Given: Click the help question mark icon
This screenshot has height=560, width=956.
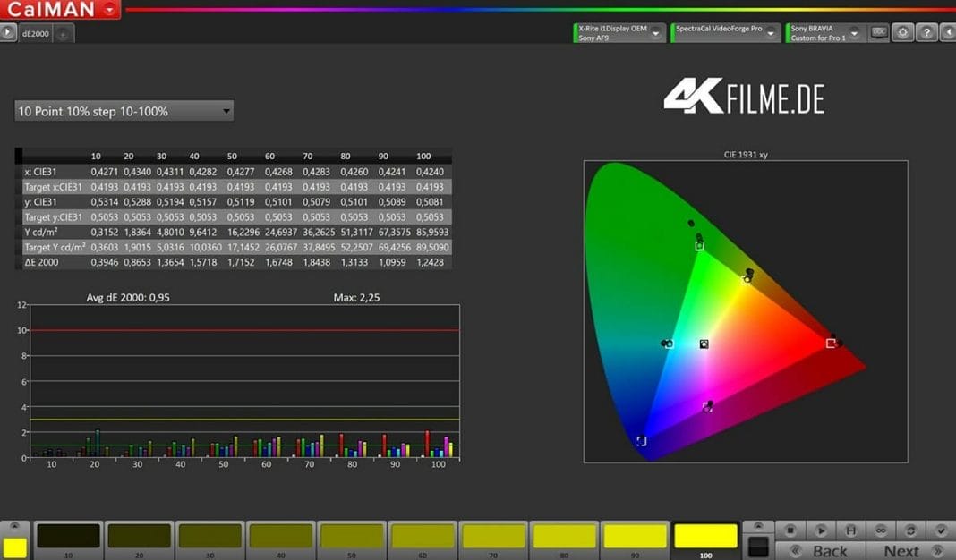Looking at the screenshot, I should (926, 33).
